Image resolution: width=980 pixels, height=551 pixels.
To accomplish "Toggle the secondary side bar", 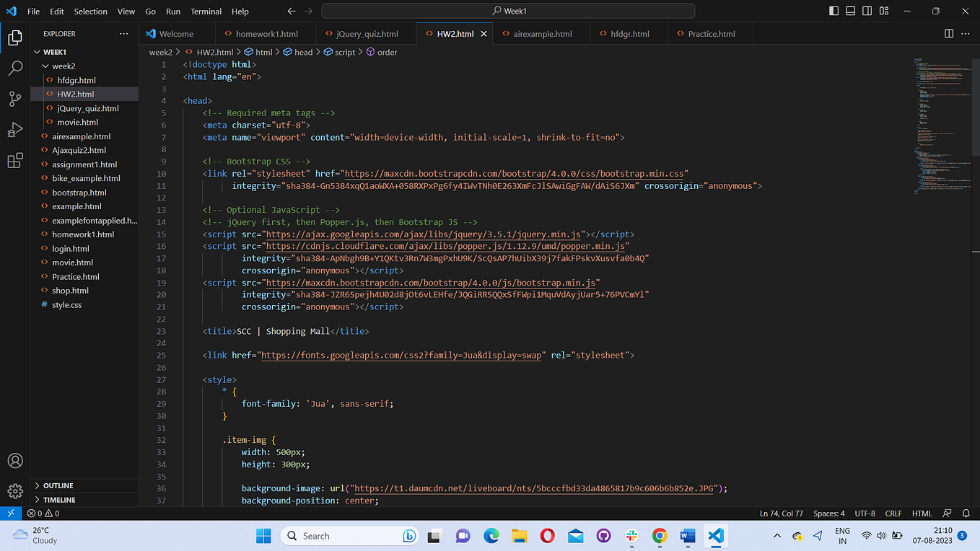I will click(866, 11).
